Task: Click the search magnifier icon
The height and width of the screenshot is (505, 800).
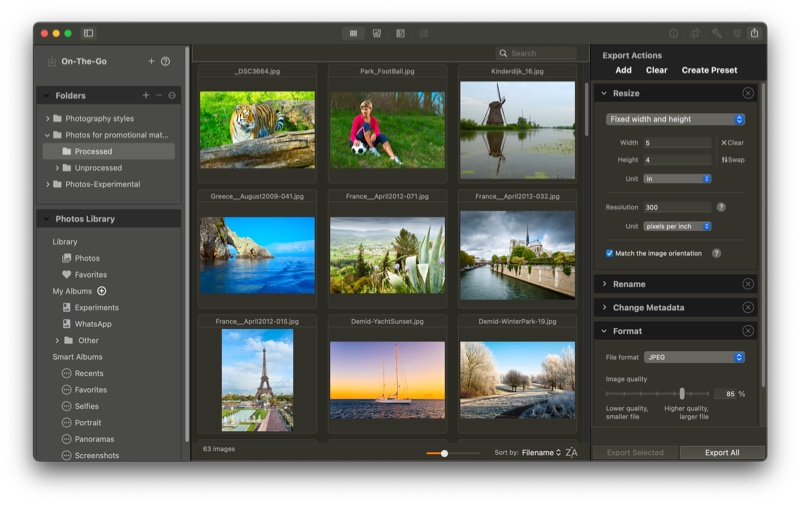Action: point(503,53)
